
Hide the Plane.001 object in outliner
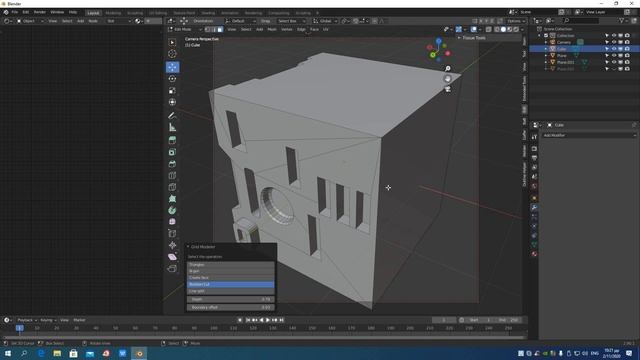click(x=614, y=62)
